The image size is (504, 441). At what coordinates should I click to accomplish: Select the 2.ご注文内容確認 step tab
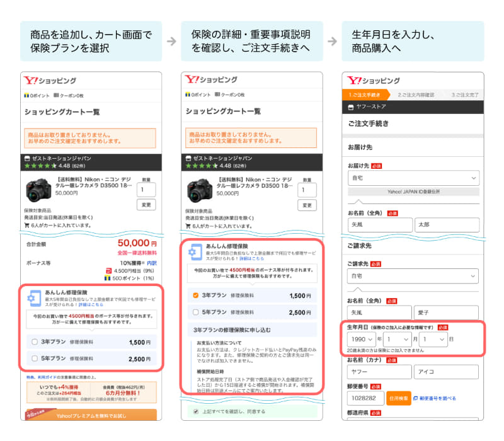tap(415, 95)
